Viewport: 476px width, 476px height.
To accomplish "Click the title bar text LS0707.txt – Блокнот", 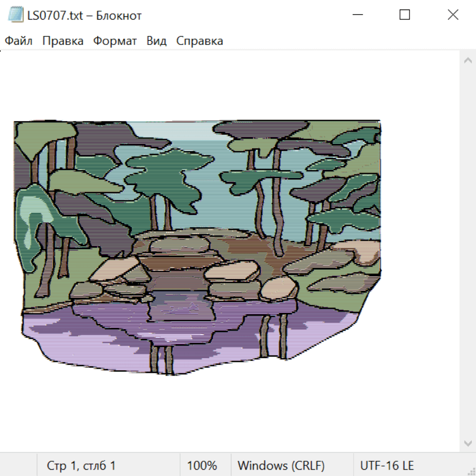I will 85,15.
